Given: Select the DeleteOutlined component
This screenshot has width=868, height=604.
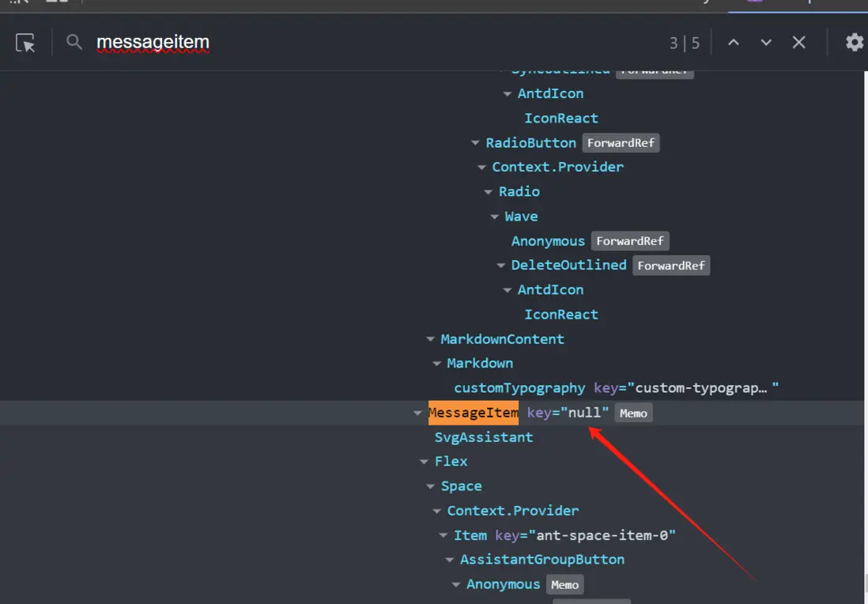Looking at the screenshot, I should 568,265.
